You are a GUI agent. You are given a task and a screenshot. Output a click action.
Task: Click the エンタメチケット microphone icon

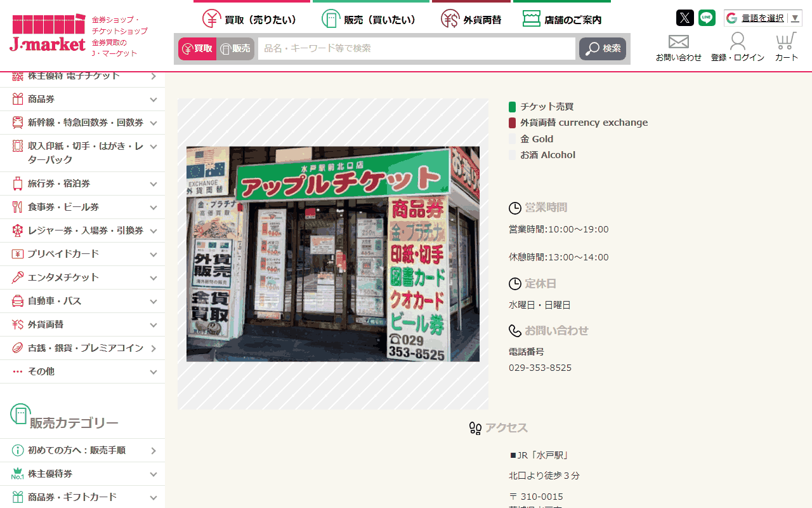point(18,277)
